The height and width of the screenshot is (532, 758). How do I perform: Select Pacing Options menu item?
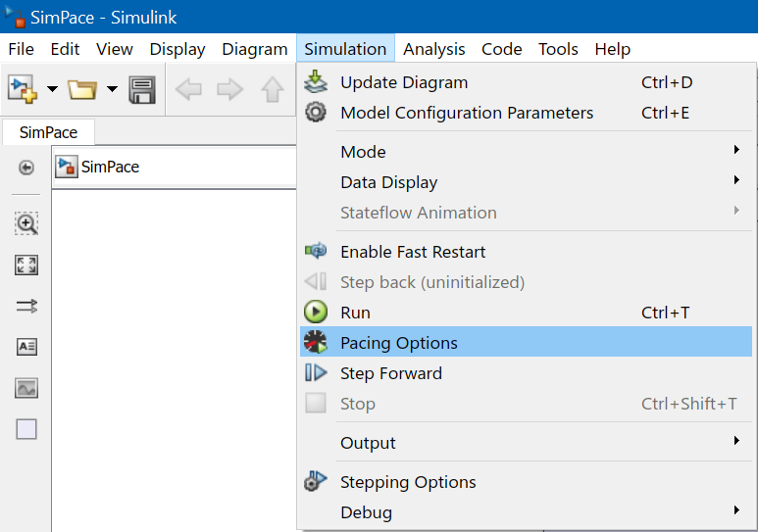click(x=399, y=343)
